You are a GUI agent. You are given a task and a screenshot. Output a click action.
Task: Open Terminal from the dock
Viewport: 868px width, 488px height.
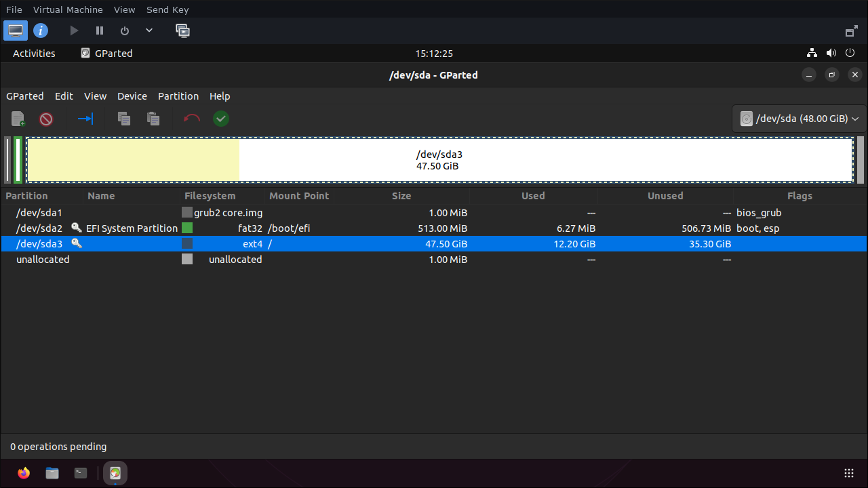pyautogui.click(x=81, y=473)
